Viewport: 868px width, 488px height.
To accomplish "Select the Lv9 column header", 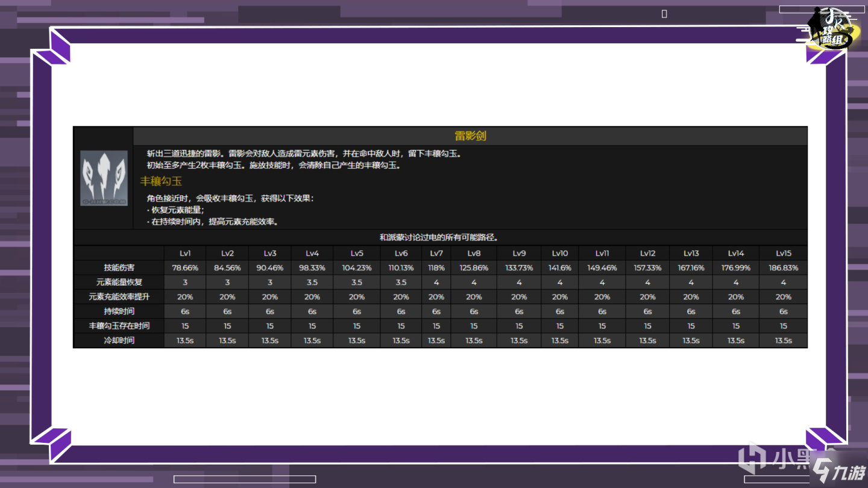I will [x=519, y=254].
